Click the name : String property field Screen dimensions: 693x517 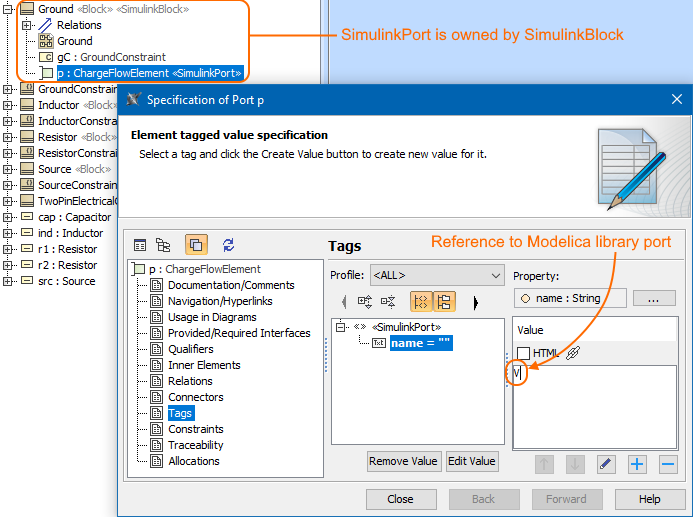click(570, 298)
